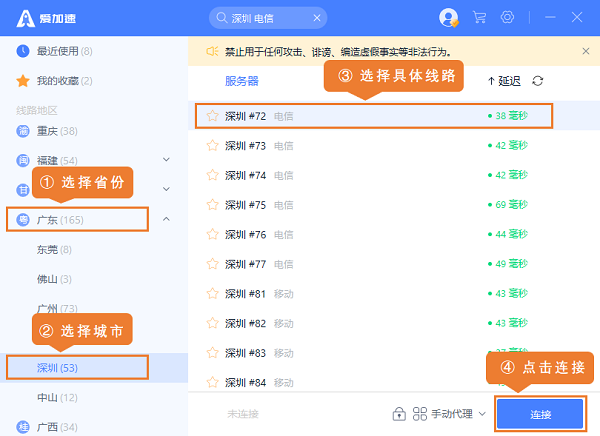Open 我的收藏 favorites list
600x436 pixels.
coord(64,81)
